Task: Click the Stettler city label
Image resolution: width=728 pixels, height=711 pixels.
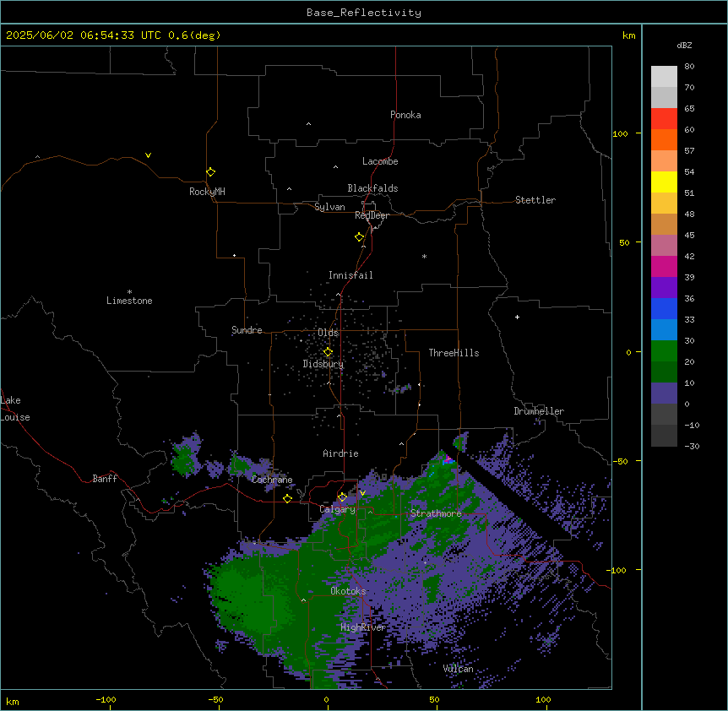Action: 535,200
